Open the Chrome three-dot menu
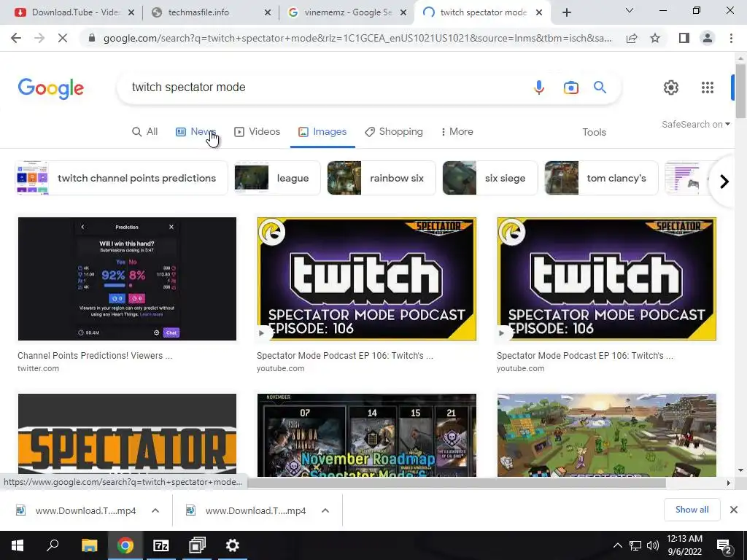 click(x=731, y=38)
